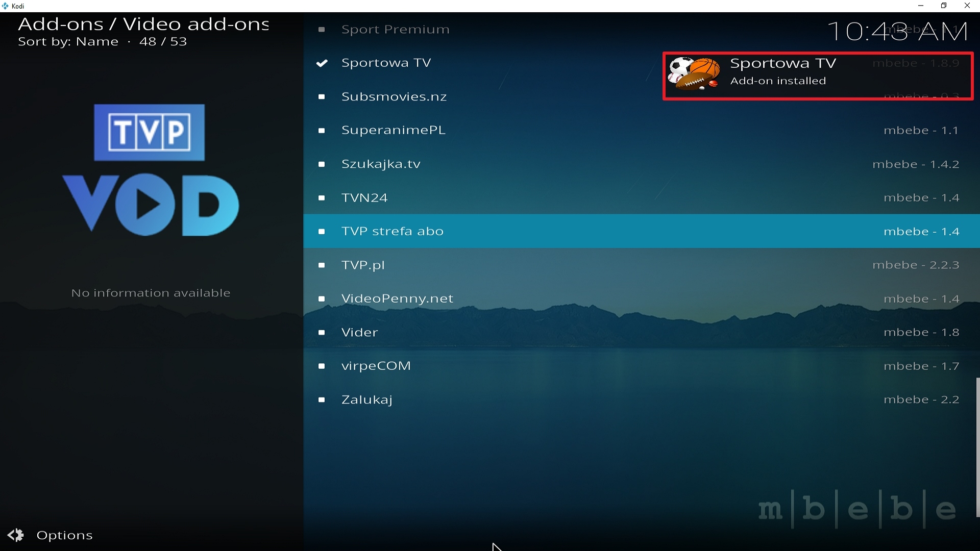Open the VideoPenny.net add-on
The height and width of the screenshot is (551, 980).
(642, 298)
